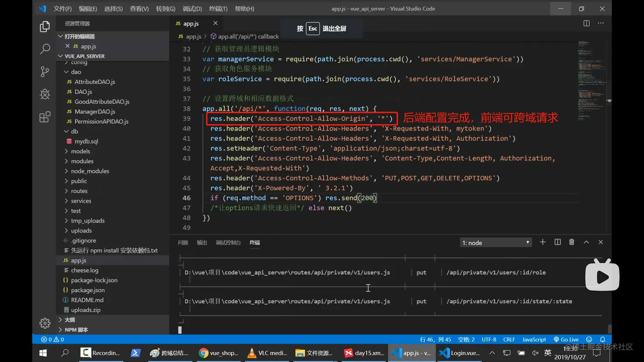The image size is (644, 362).
Task: Kill the terminal with trash icon
Action: click(572, 242)
